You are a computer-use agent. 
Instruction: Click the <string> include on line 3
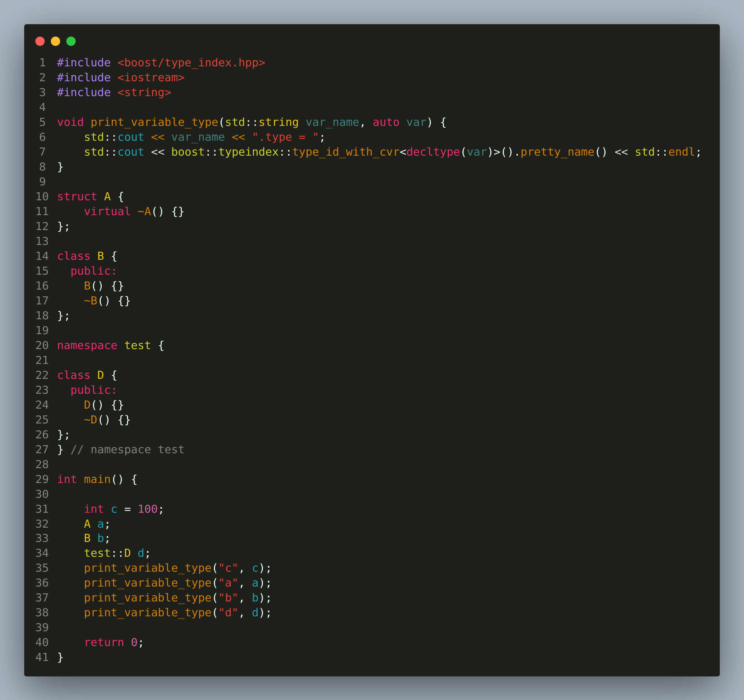click(x=144, y=92)
